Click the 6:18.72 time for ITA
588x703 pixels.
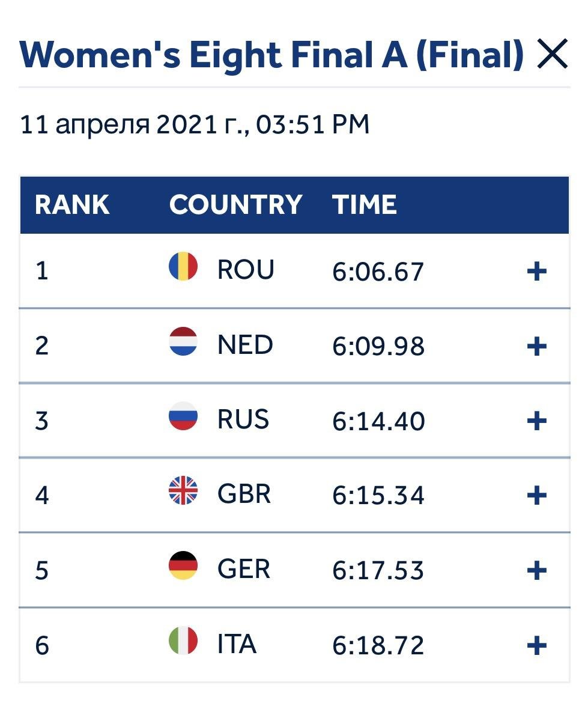(x=378, y=645)
